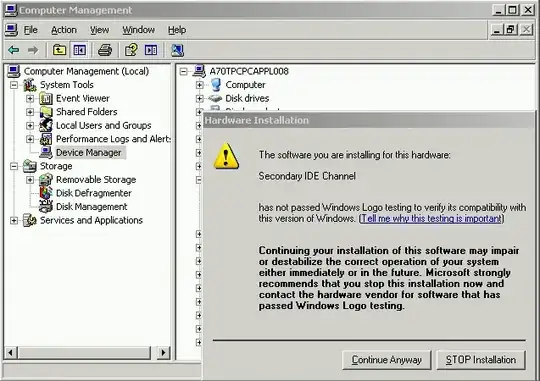The height and width of the screenshot is (381, 540).
Task: Click the Disk drives category icon
Action: point(215,99)
